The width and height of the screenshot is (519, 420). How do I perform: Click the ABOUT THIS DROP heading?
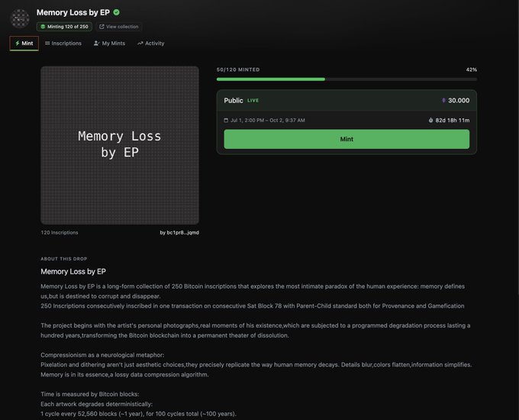tap(64, 259)
